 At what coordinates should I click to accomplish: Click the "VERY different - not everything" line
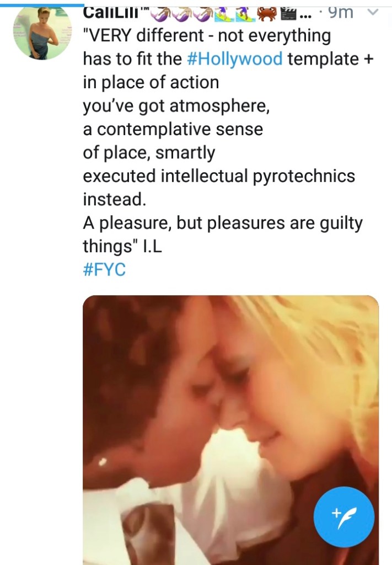[x=207, y=36]
